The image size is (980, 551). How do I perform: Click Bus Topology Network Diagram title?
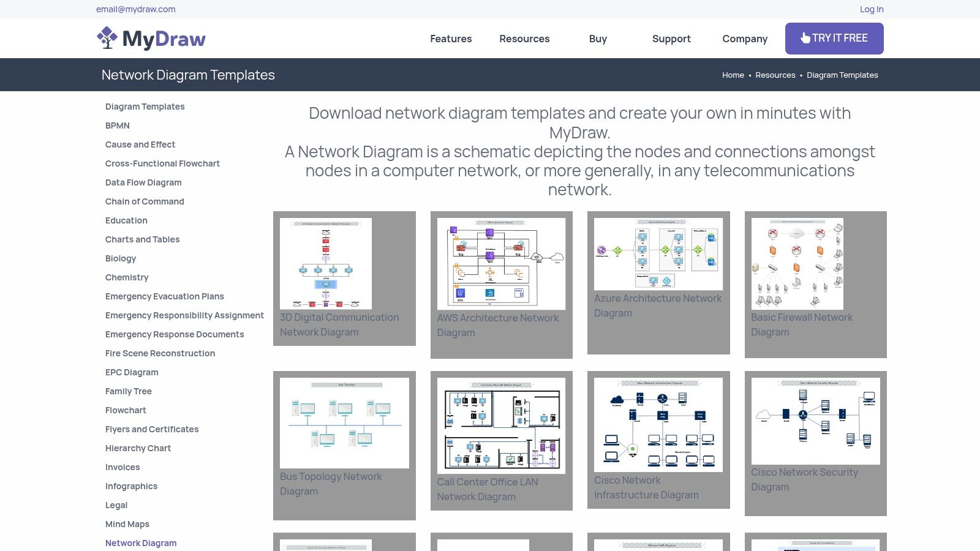pyautogui.click(x=331, y=484)
